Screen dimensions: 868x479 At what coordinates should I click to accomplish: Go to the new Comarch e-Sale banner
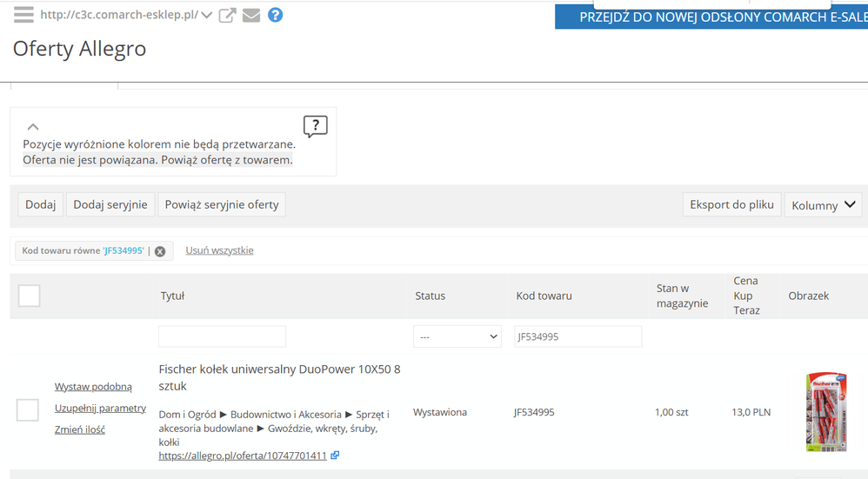point(711,17)
